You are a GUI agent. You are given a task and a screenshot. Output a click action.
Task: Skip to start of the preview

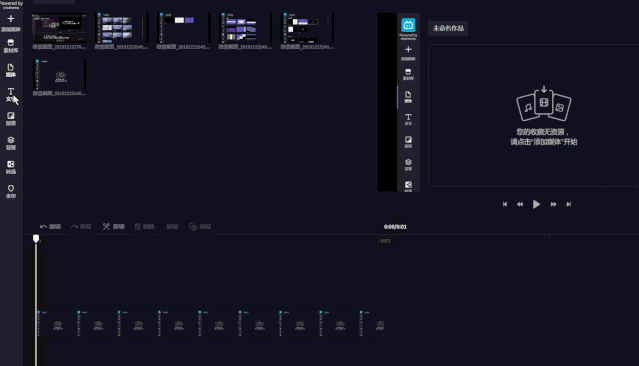click(x=505, y=204)
